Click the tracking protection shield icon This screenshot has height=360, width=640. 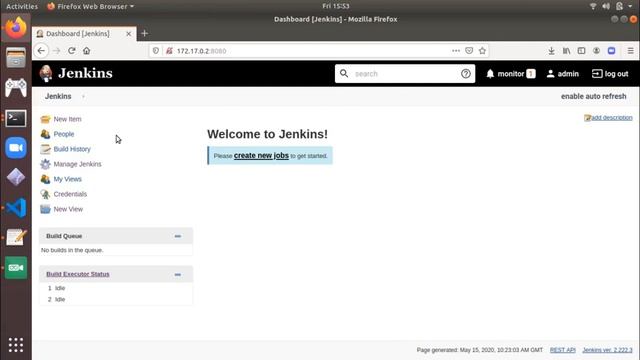(x=156, y=51)
